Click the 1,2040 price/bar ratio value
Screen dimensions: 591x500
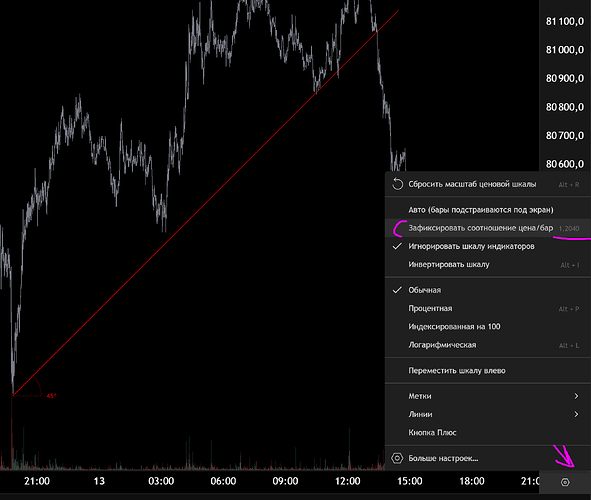(x=569, y=228)
